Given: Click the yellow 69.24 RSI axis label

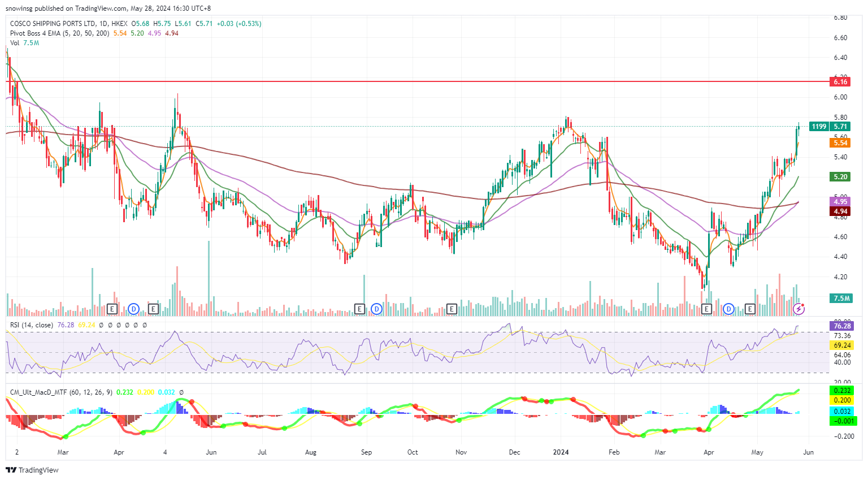Looking at the screenshot, I should pos(841,345).
